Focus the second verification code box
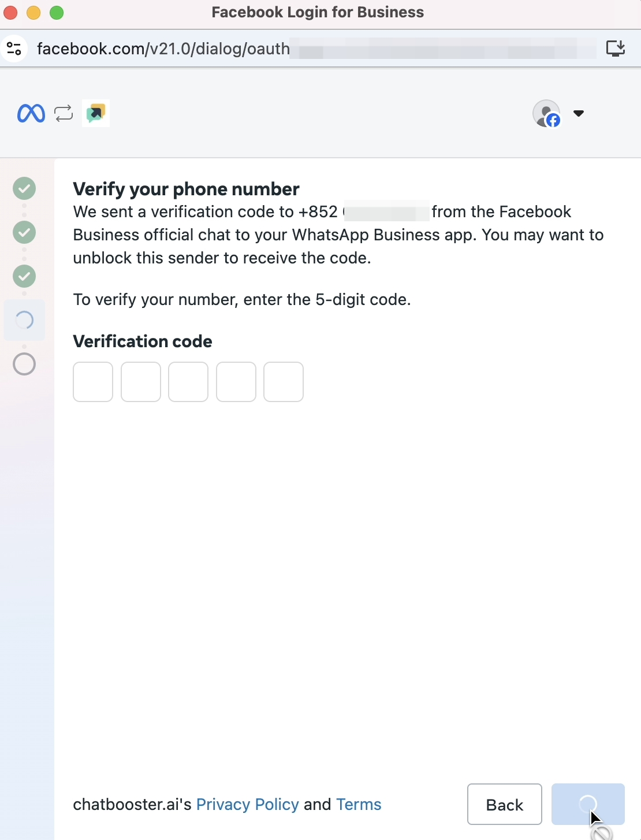 [141, 382]
